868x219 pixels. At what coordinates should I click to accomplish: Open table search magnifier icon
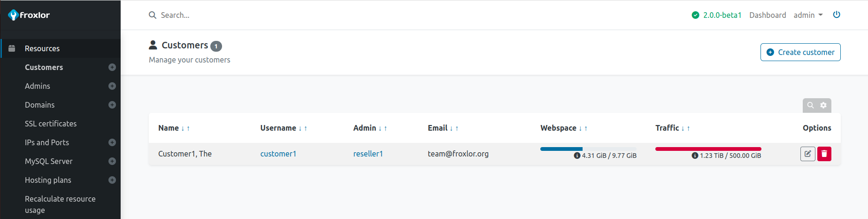pyautogui.click(x=810, y=105)
